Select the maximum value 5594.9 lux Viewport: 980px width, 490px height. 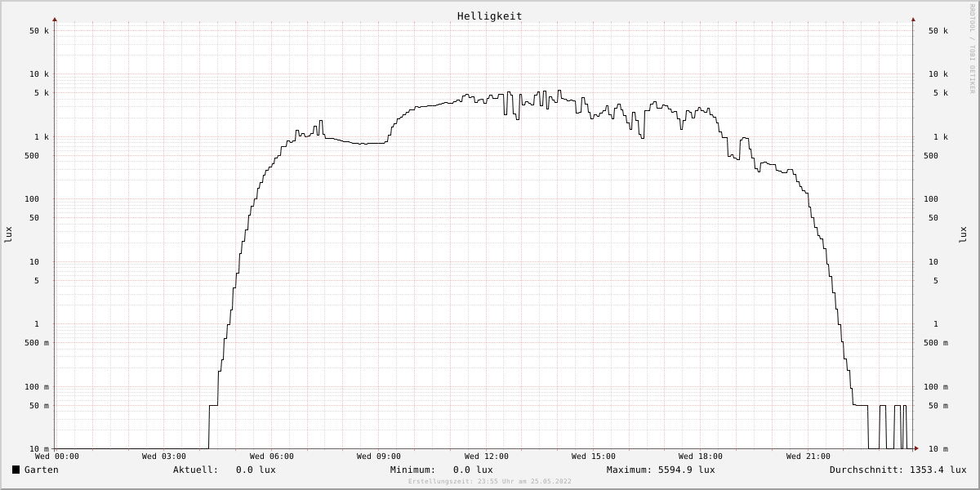coord(687,470)
